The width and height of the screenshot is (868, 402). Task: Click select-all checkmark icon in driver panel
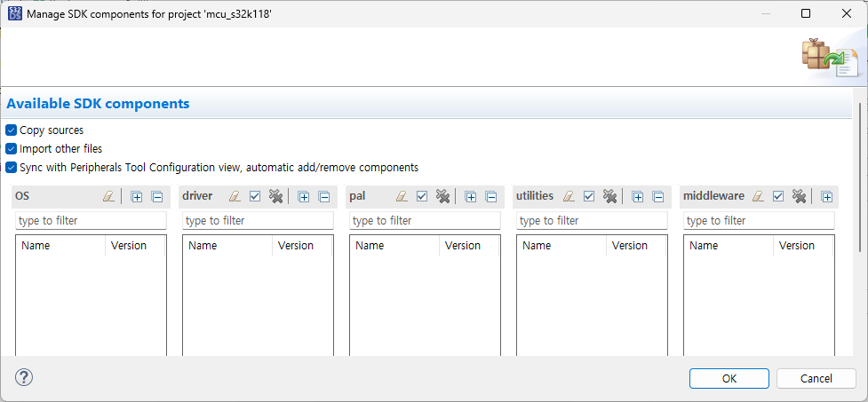pyautogui.click(x=255, y=196)
